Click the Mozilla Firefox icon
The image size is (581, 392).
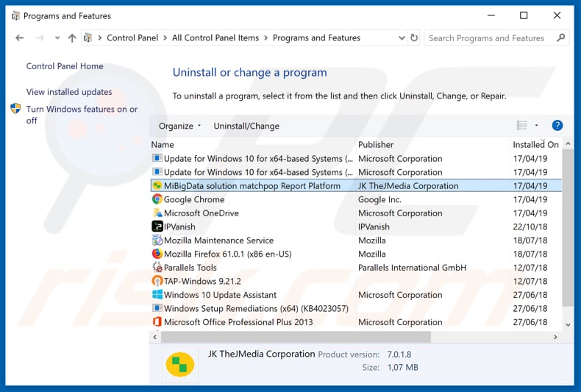157,254
